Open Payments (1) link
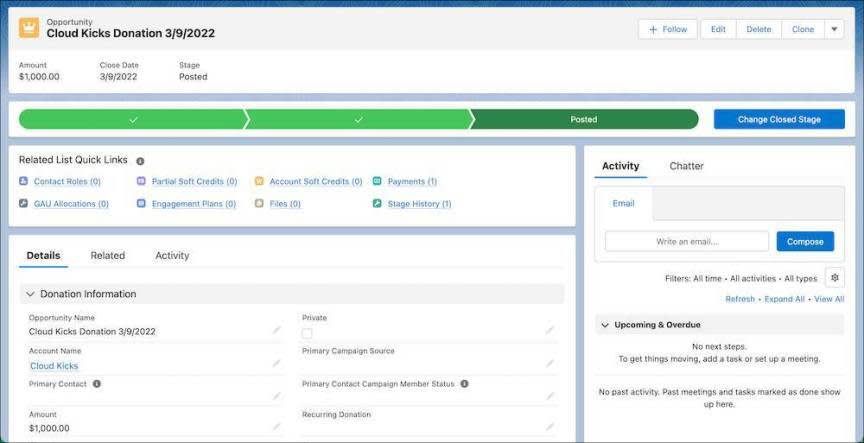Screen dimensions: 864x443 point(412,181)
